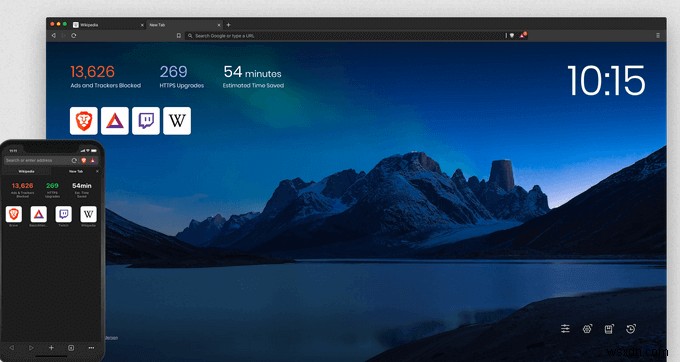Open the Twitch top site tile on desktop
680x362 pixels.
click(146, 121)
